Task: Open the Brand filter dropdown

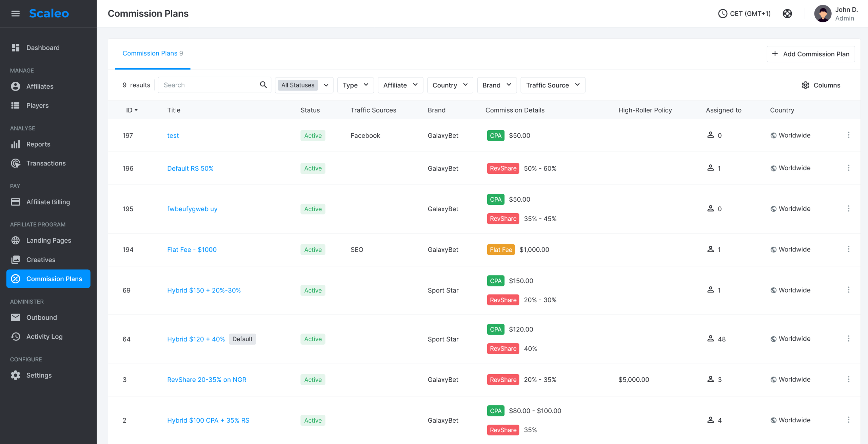Action: point(496,85)
